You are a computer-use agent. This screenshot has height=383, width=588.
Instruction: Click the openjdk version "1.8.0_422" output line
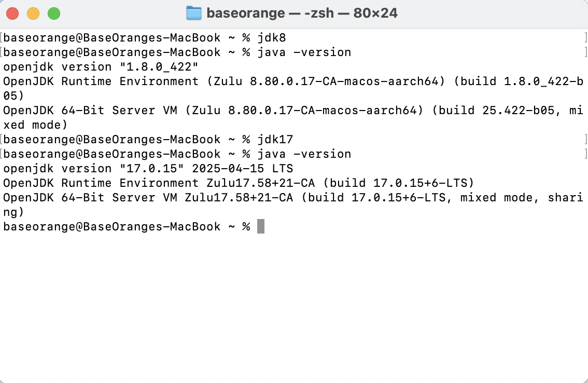tap(101, 67)
